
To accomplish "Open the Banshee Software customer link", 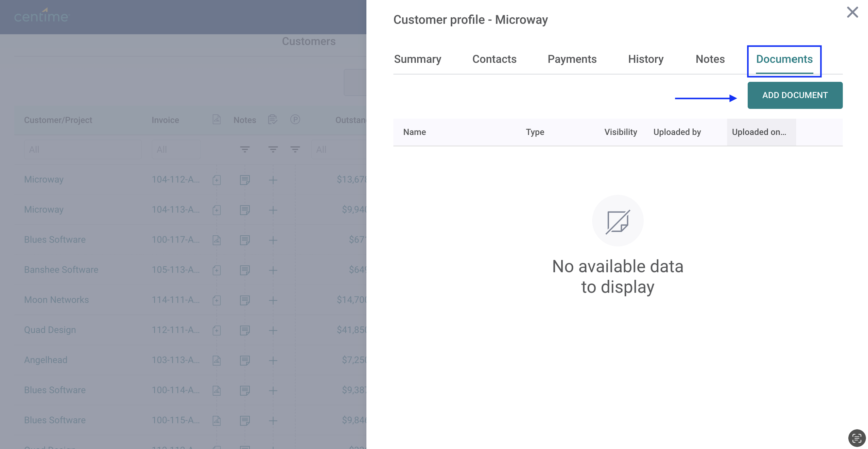I will 61,270.
